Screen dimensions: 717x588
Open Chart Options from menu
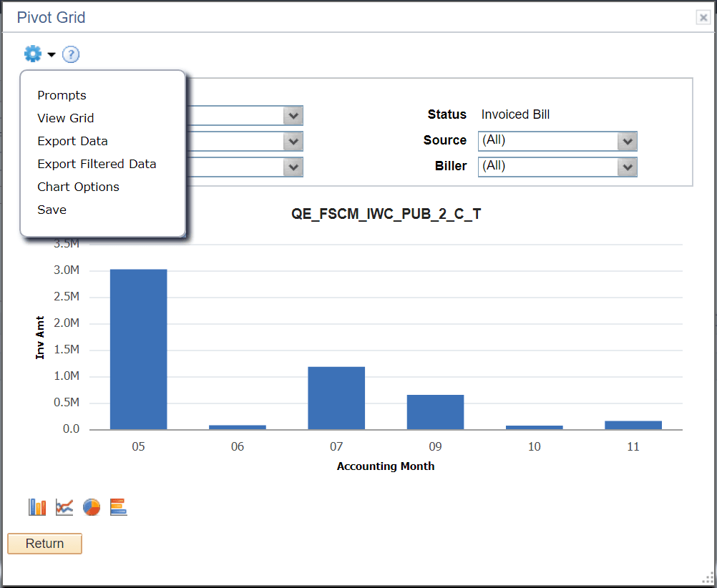tap(78, 187)
